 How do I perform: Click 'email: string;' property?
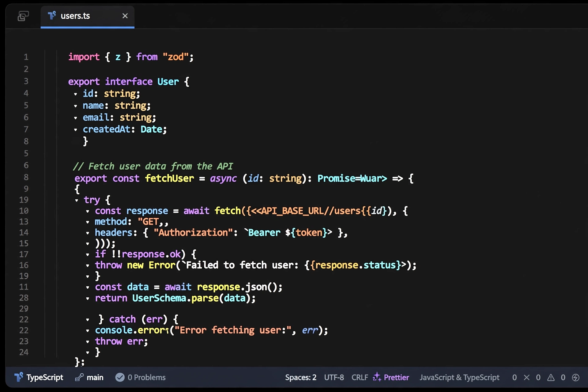[119, 118]
